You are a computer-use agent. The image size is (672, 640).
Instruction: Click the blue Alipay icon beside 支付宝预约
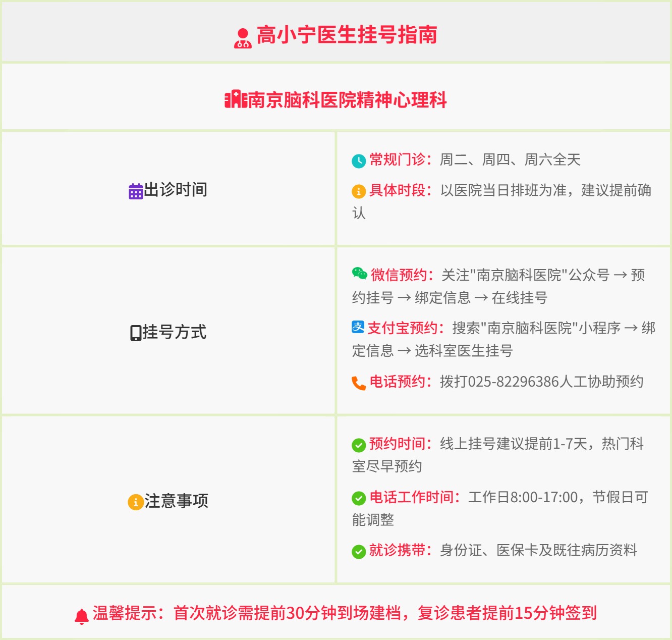(358, 327)
